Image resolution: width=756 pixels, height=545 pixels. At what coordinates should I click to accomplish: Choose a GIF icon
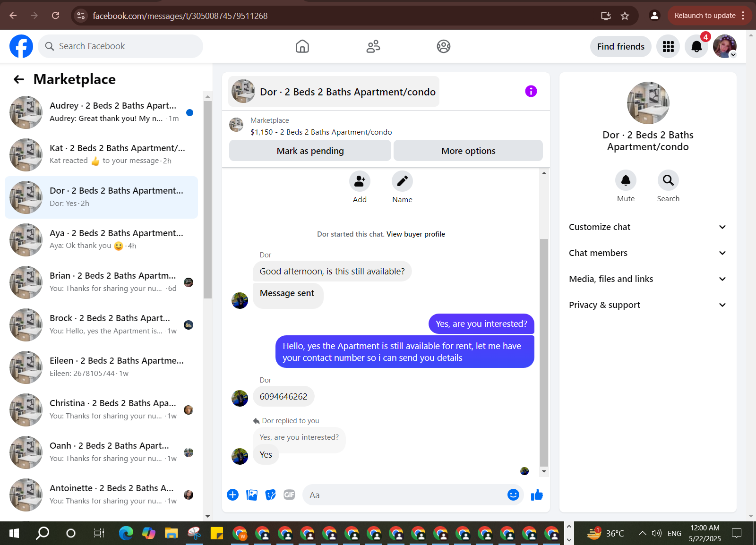(x=289, y=494)
